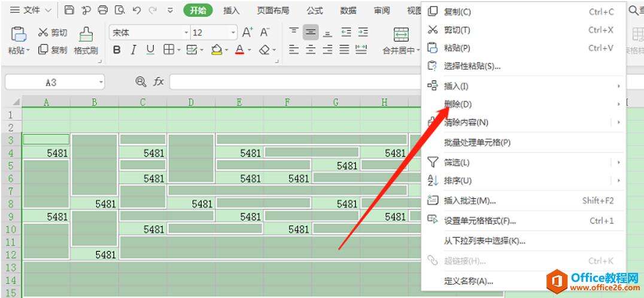Choose 设置单元格格式(F) in context menu

pos(523,221)
